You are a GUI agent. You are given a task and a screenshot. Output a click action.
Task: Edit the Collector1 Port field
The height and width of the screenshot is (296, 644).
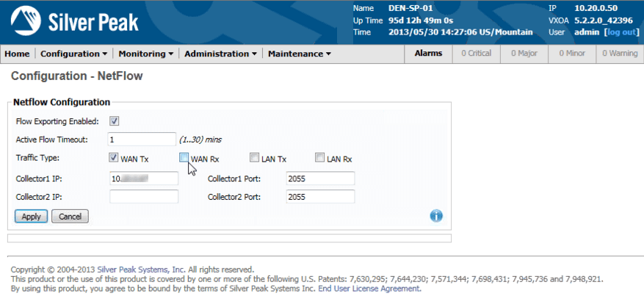320,178
